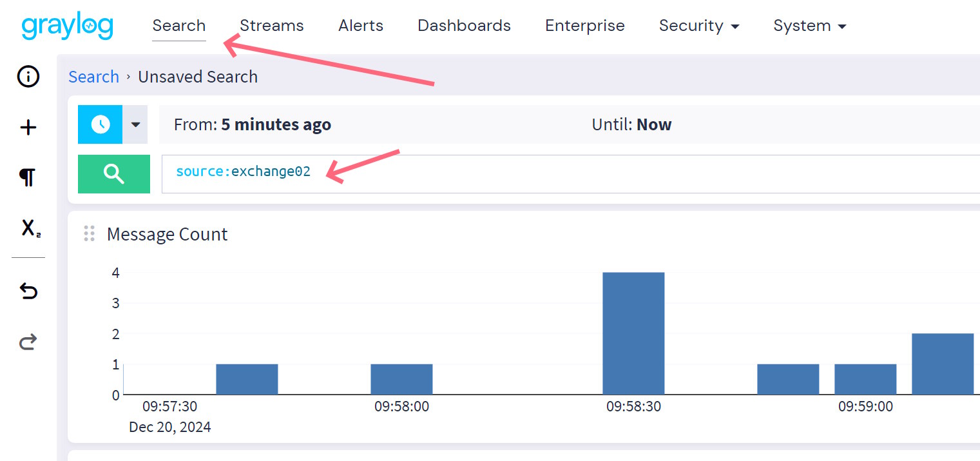The image size is (980, 461).
Task: Click the Search breadcrumb link
Action: [93, 77]
